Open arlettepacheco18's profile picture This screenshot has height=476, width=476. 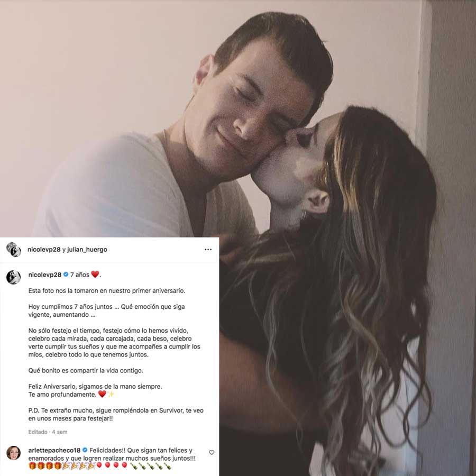(14, 453)
